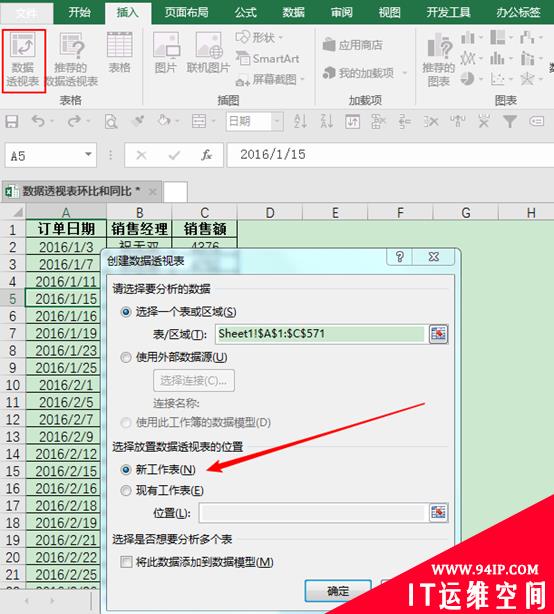Open the App Store (应用商店)
Viewport: 554px width, 614px height.
point(352,45)
